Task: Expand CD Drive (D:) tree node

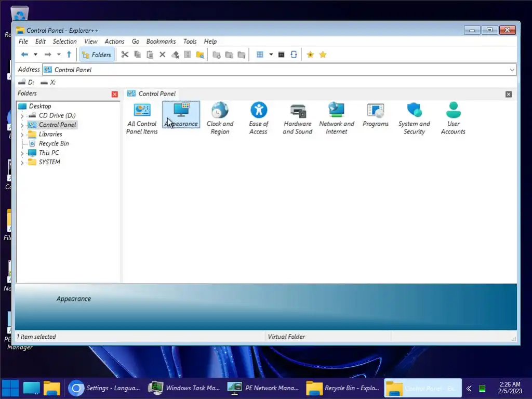Action: pyautogui.click(x=22, y=116)
